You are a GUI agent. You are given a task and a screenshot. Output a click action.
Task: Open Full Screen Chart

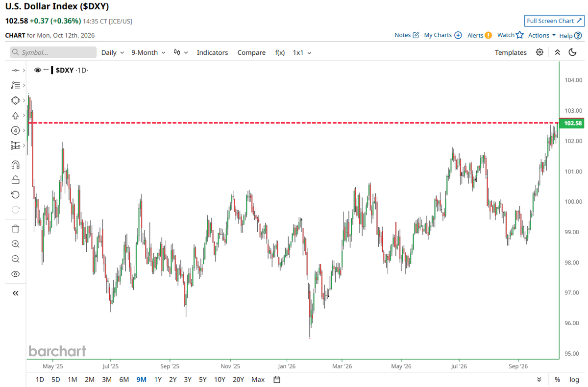554,21
